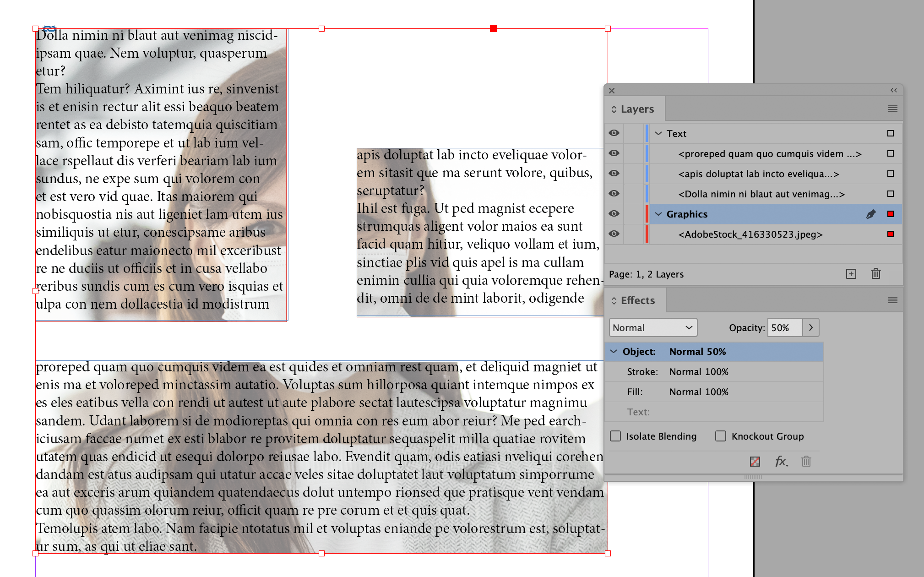Open the Opacity slider arrow
This screenshot has height=577, width=924.
click(811, 327)
